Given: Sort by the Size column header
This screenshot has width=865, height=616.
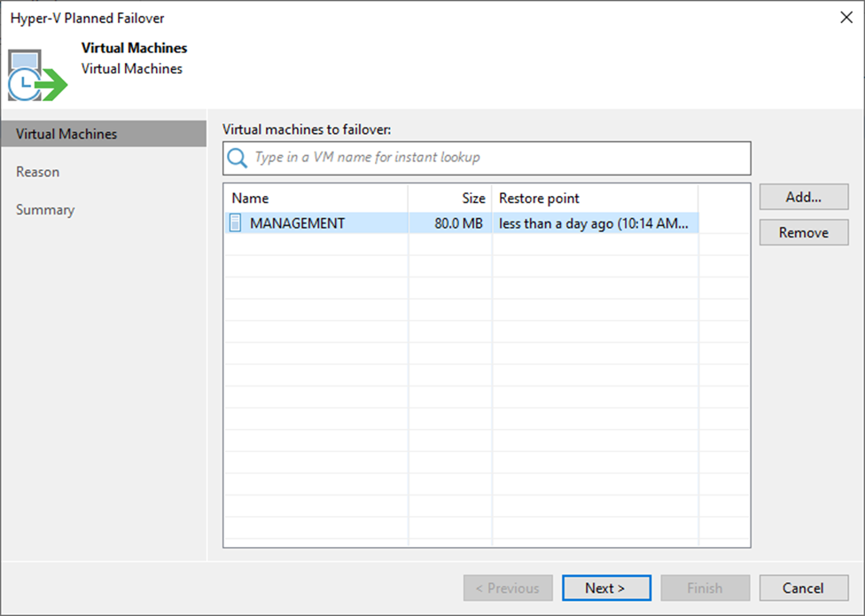Looking at the screenshot, I should [x=449, y=199].
